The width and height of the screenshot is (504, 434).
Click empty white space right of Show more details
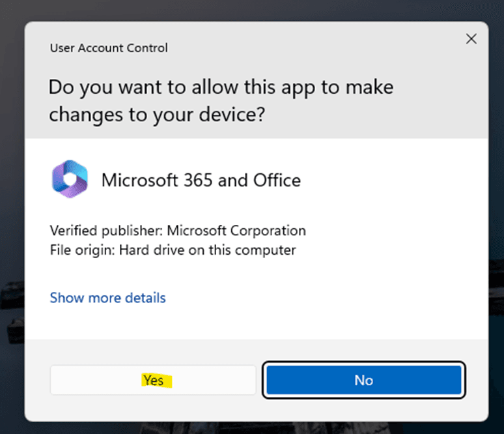(x=326, y=298)
